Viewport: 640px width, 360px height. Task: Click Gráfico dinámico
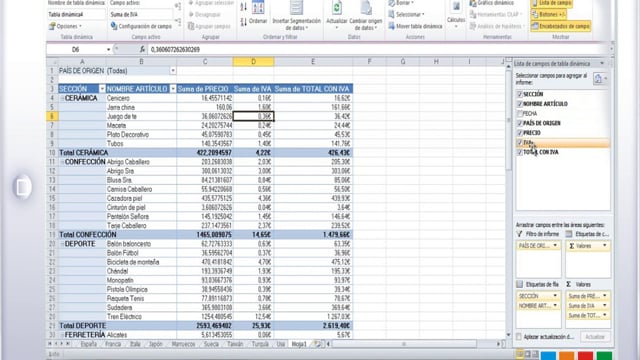tap(492, 3)
